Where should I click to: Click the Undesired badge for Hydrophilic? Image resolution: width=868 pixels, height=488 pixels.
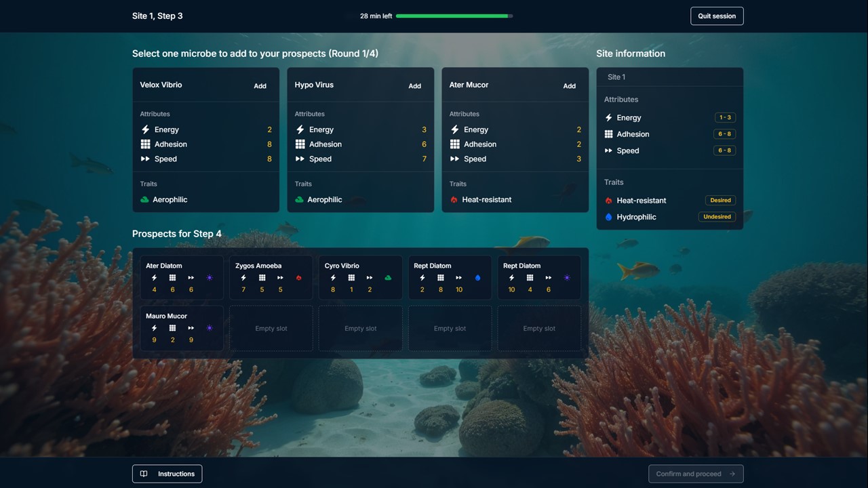pyautogui.click(x=717, y=217)
